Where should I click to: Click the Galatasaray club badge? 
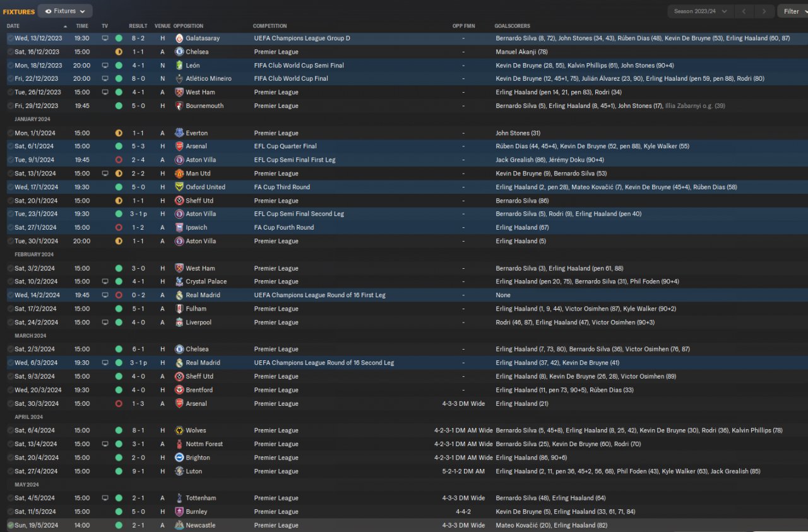179,38
